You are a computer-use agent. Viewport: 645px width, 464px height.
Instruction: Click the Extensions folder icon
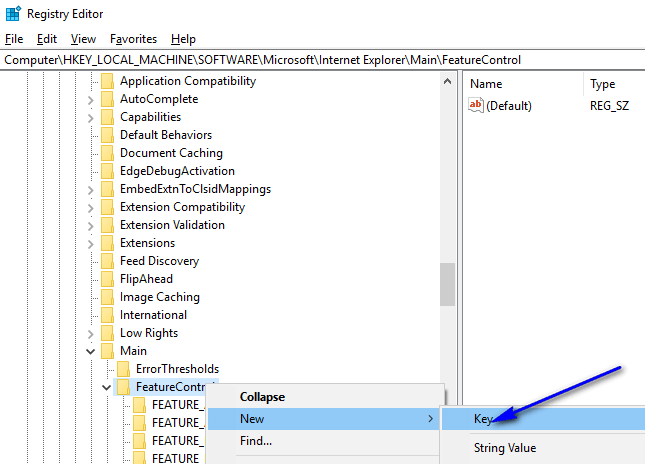tap(107, 243)
